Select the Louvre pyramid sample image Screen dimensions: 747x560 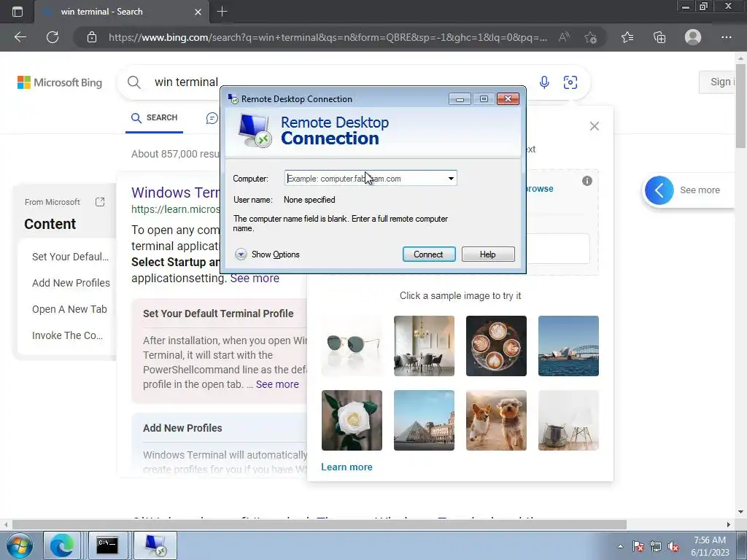(424, 421)
